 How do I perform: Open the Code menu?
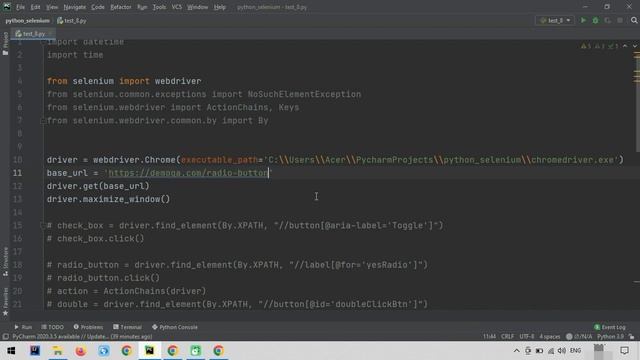[98, 7]
